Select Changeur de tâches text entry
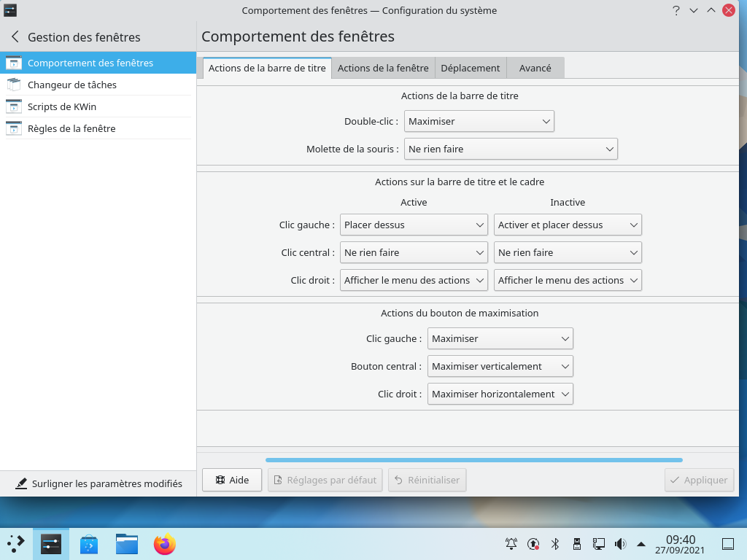 tap(72, 85)
